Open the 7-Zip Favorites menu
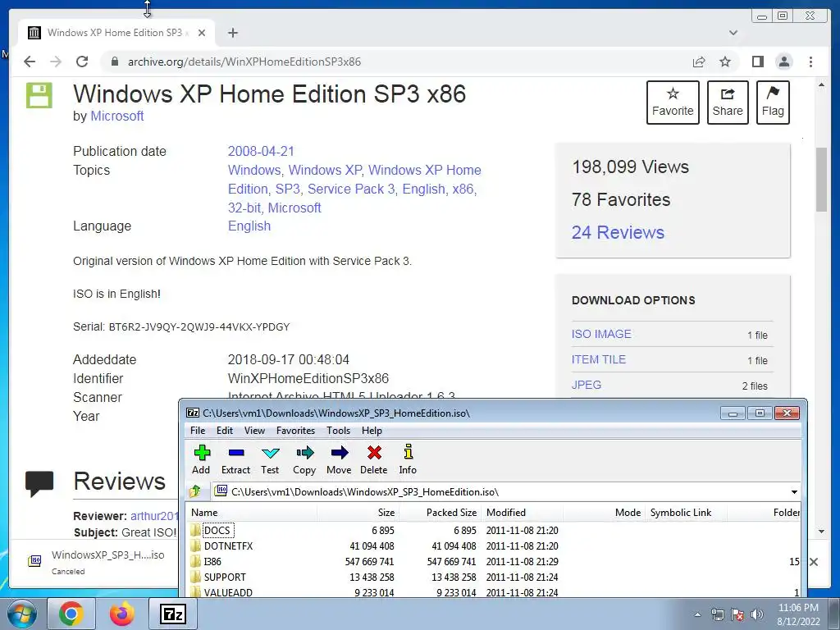Image resolution: width=840 pixels, height=630 pixels. [x=295, y=430]
